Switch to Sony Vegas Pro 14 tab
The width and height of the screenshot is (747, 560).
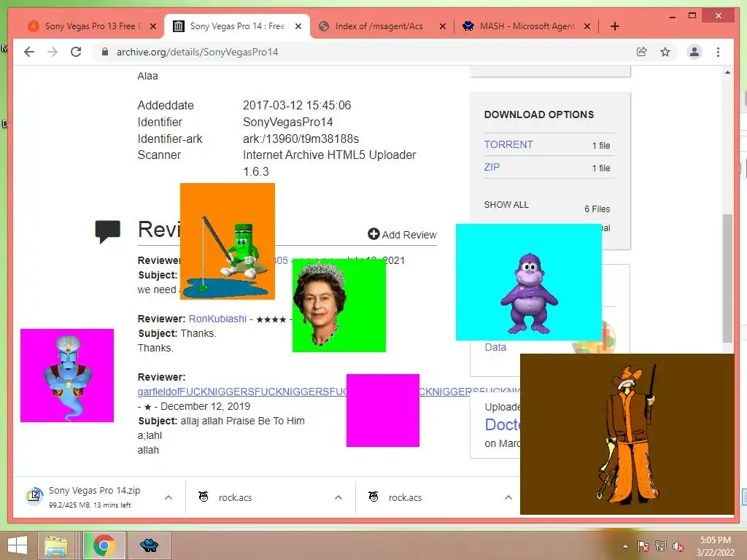click(x=237, y=26)
